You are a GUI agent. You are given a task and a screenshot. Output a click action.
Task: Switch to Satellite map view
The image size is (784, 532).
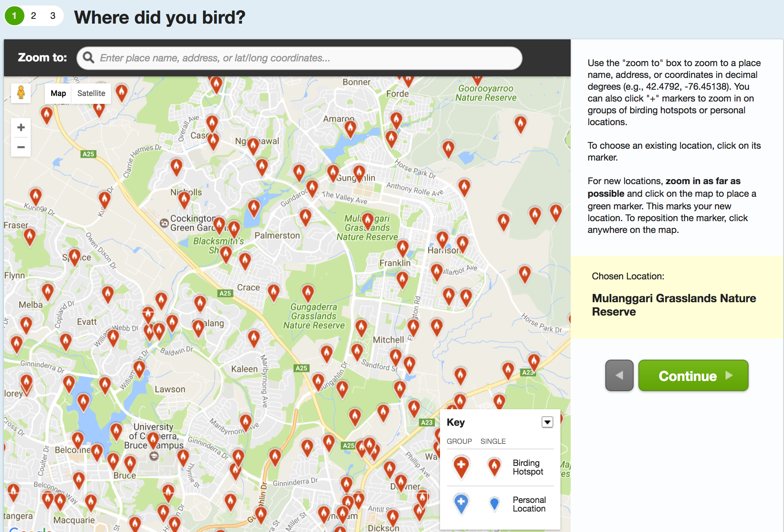(x=91, y=93)
